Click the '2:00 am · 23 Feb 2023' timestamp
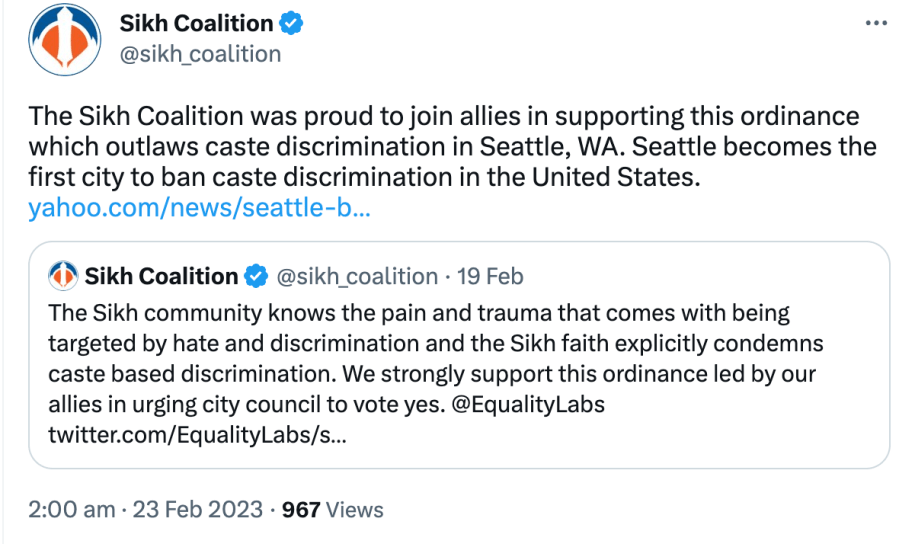Image resolution: width=899 pixels, height=544 pixels. point(146,510)
